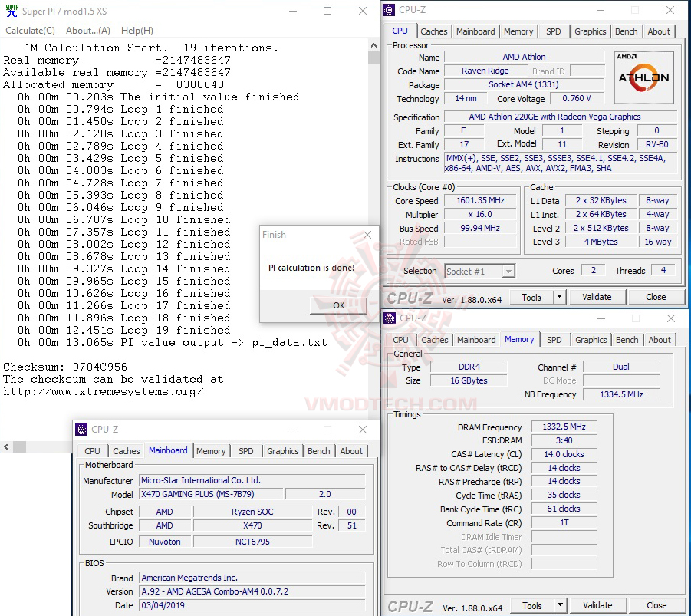Open Tools dropdown arrow in Memory CPU-Z window
Image resolution: width=691 pixels, height=616 pixels.
click(x=560, y=606)
